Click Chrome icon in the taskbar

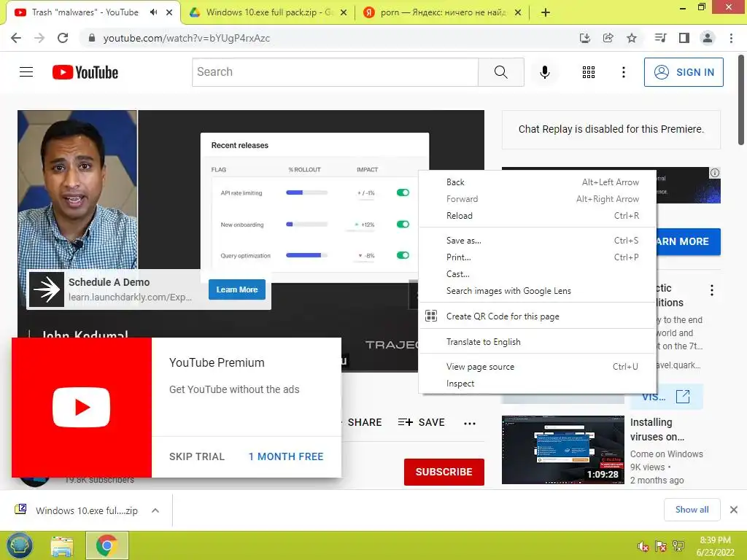point(107,545)
